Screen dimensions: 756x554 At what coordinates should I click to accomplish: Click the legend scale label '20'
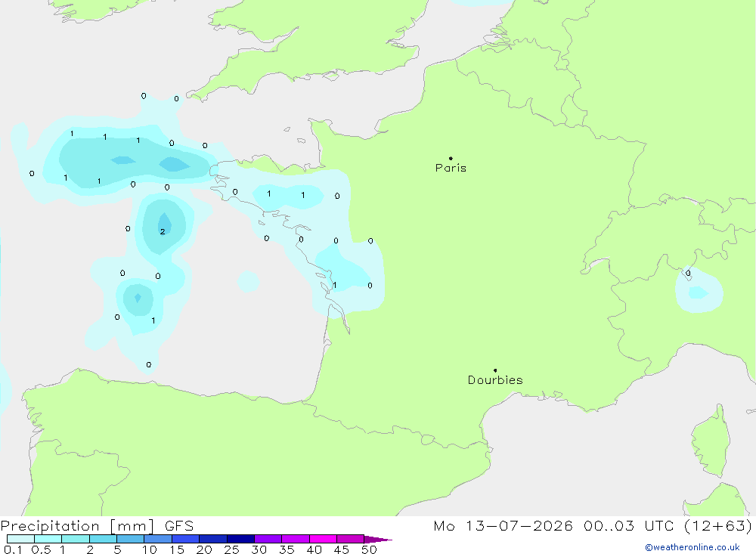(x=204, y=549)
